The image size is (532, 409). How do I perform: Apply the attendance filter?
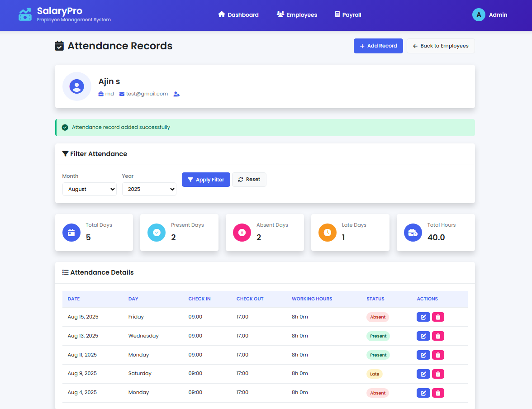tap(206, 180)
